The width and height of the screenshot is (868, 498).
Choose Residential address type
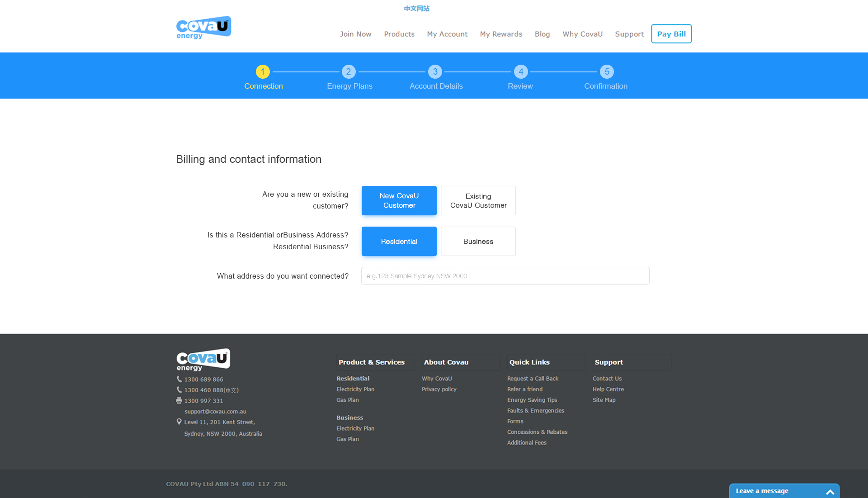click(x=399, y=241)
